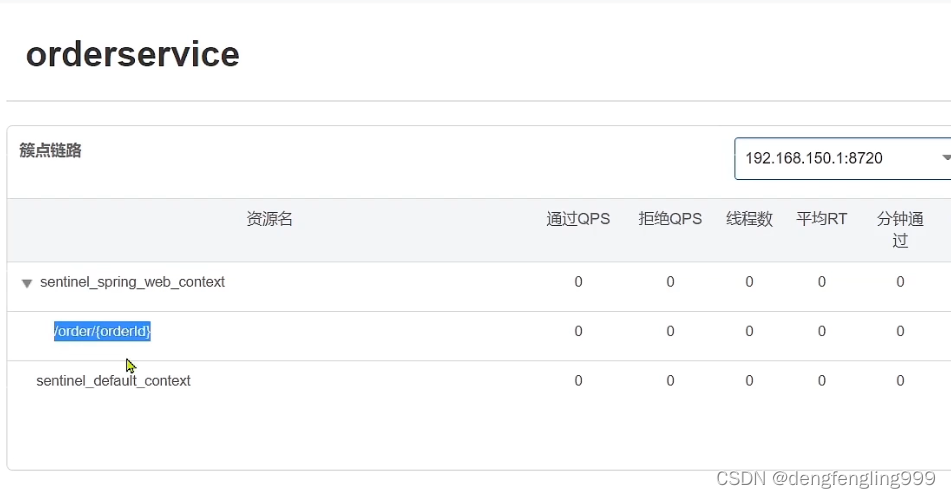
Task: Click the orderservice page title
Action: tap(132, 54)
